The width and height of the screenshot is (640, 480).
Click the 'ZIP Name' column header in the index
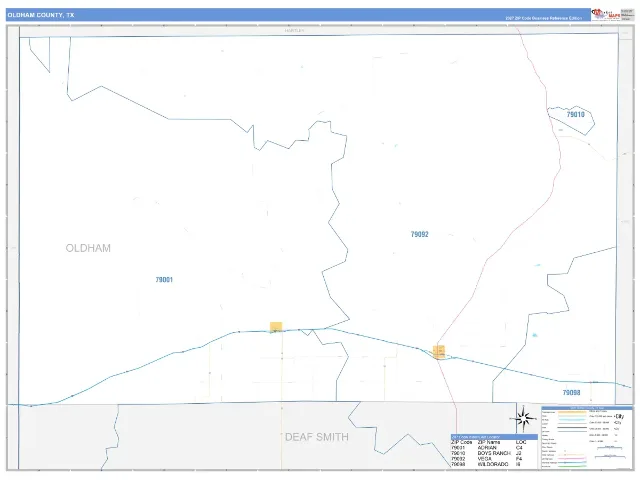(489, 442)
